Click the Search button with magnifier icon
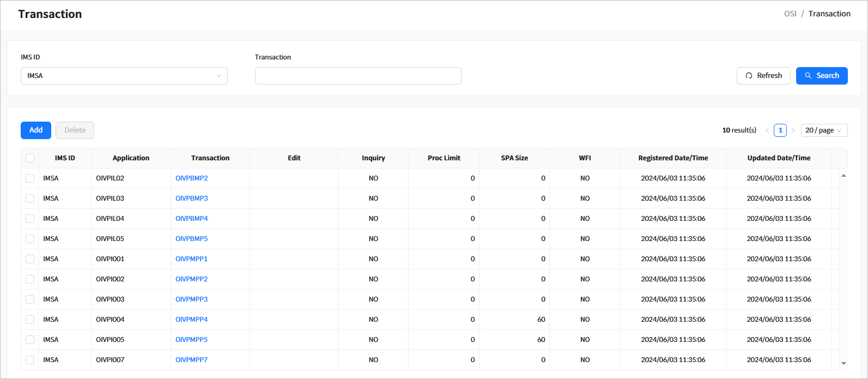Screen dimensions: 868x379 [x=821, y=76]
